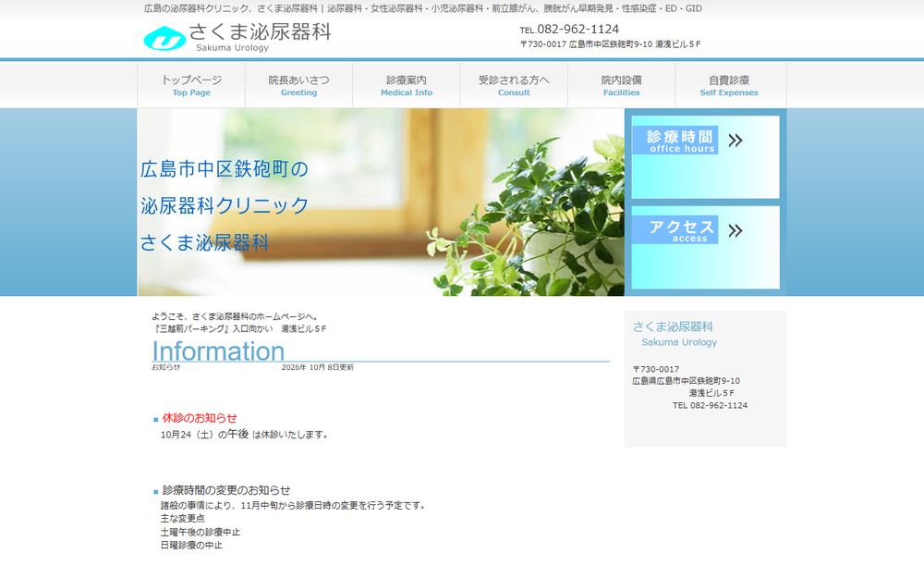Click the Information heading
The image size is (924, 578).
pyautogui.click(x=218, y=350)
